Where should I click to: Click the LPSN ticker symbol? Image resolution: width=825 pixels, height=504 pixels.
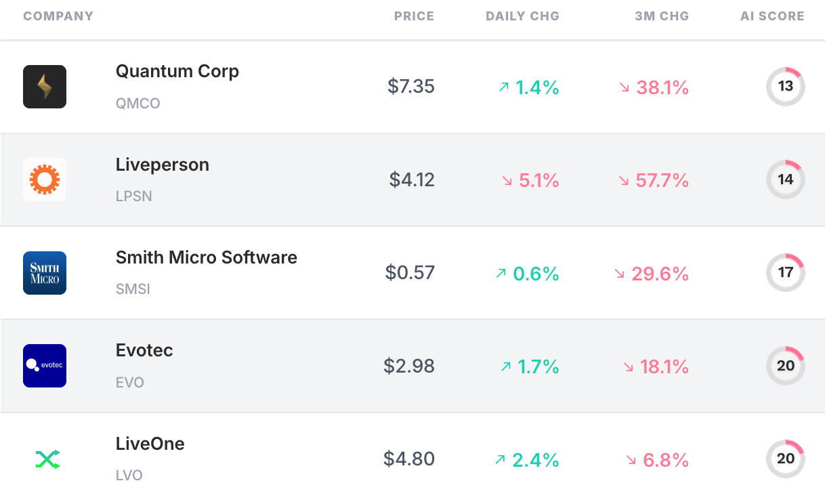pos(133,196)
